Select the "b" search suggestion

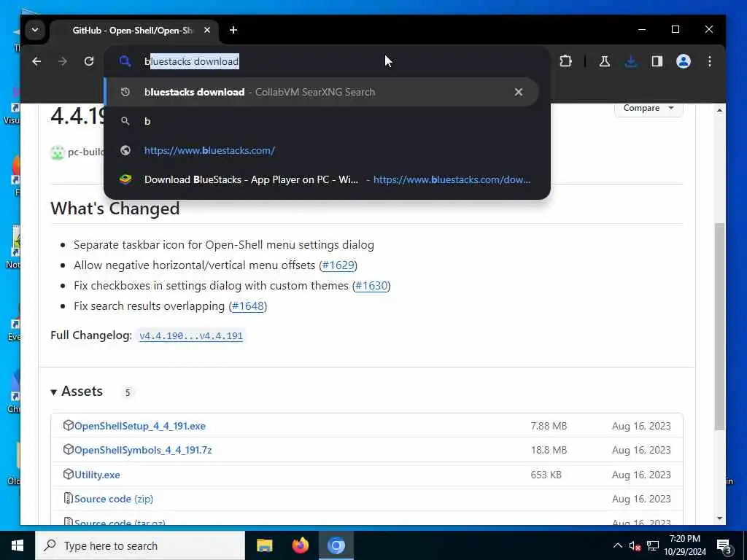point(322,122)
